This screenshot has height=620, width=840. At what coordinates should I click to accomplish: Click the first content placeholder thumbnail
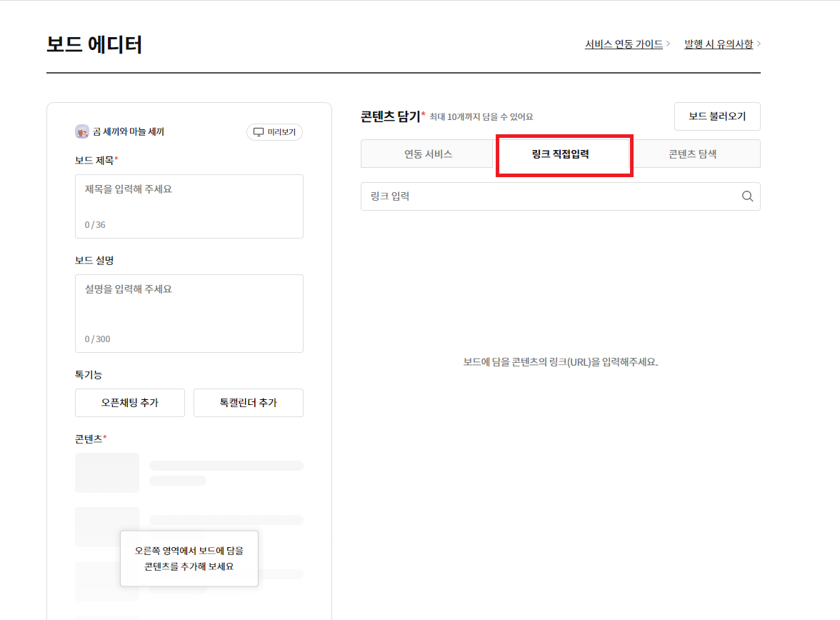tap(107, 473)
